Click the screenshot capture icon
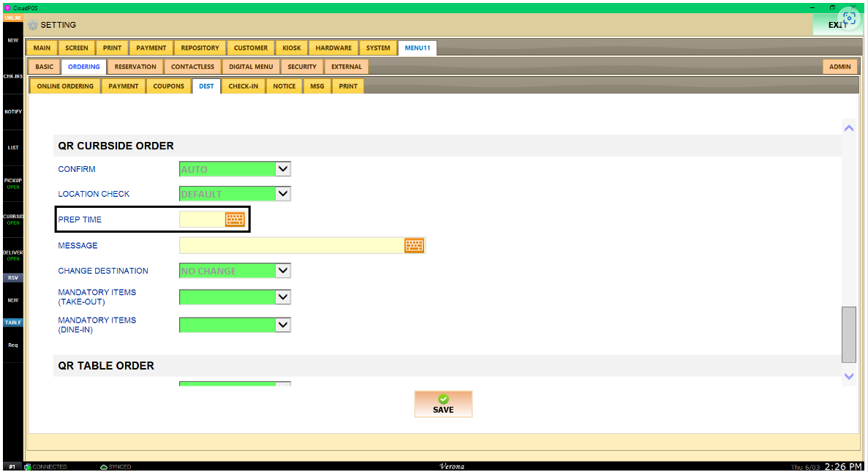Image resolution: width=868 pixels, height=472 pixels. (848, 20)
